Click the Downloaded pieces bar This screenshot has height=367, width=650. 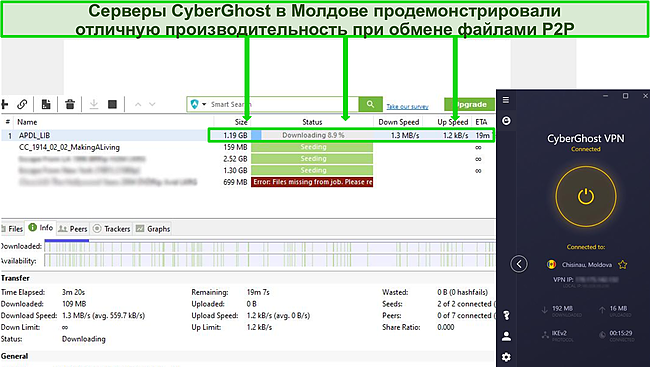(x=270, y=246)
